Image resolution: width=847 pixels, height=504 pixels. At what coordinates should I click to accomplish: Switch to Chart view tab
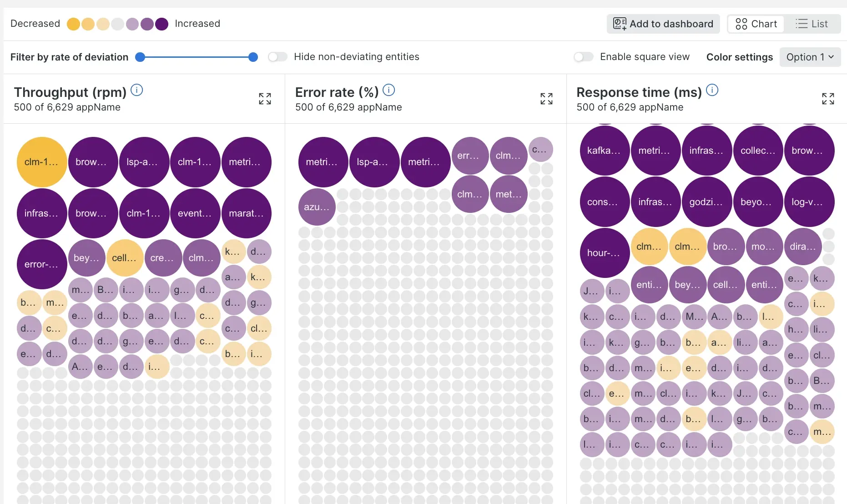(x=756, y=24)
